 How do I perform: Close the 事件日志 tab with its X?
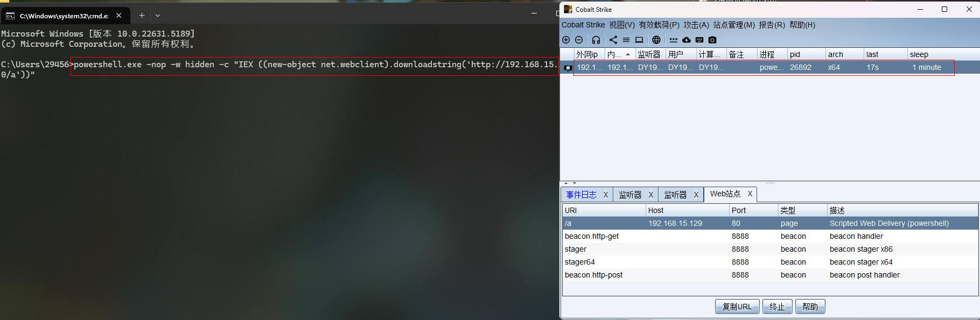(x=606, y=195)
